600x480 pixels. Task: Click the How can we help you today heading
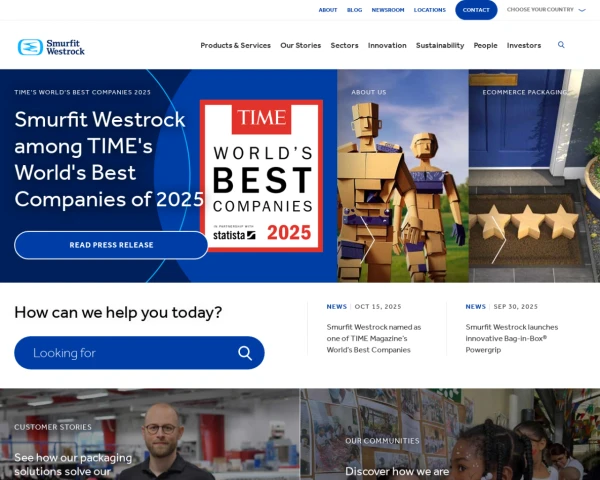118,313
